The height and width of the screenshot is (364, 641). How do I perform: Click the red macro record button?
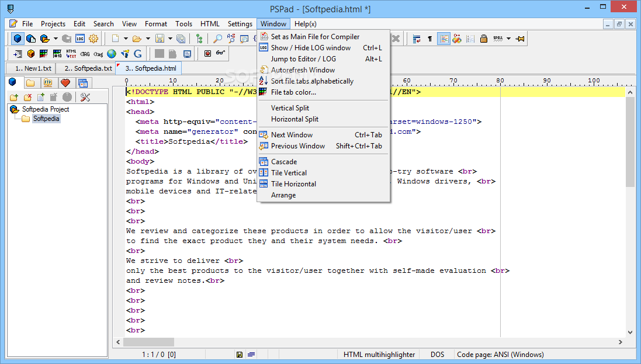207,53
